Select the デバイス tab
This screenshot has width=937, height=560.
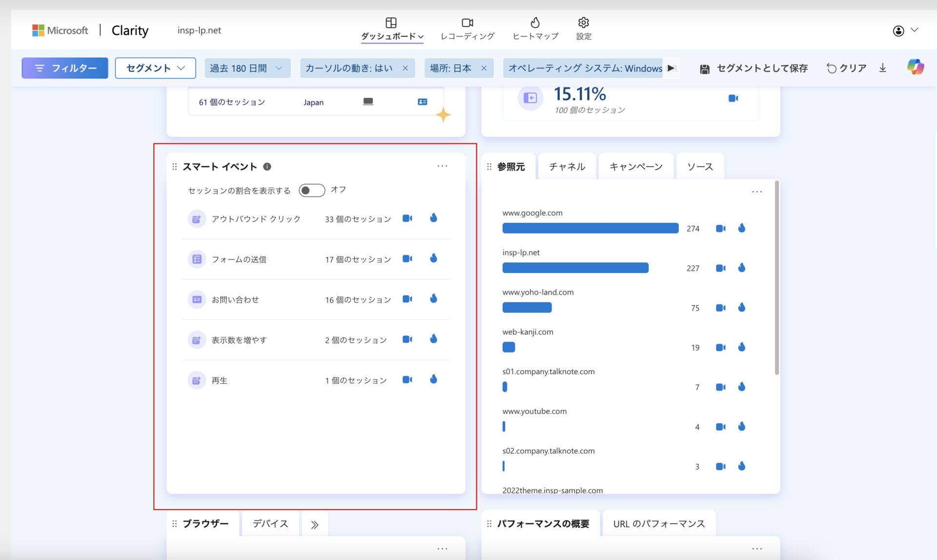pyautogui.click(x=270, y=524)
